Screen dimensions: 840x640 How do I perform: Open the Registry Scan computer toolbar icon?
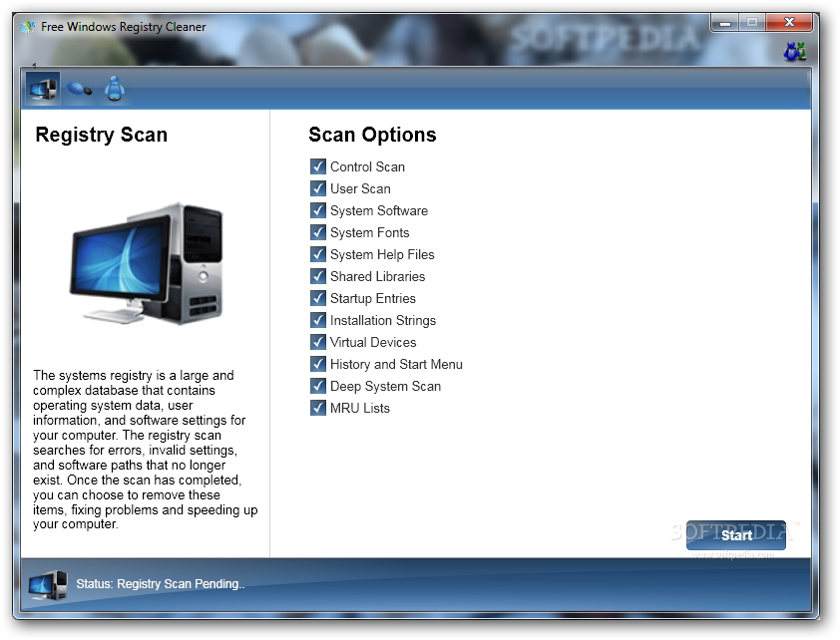[x=43, y=89]
